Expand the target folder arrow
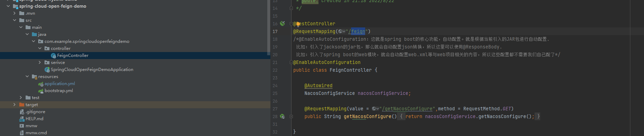Viewport: 644px width, 136px height. [x=14, y=104]
